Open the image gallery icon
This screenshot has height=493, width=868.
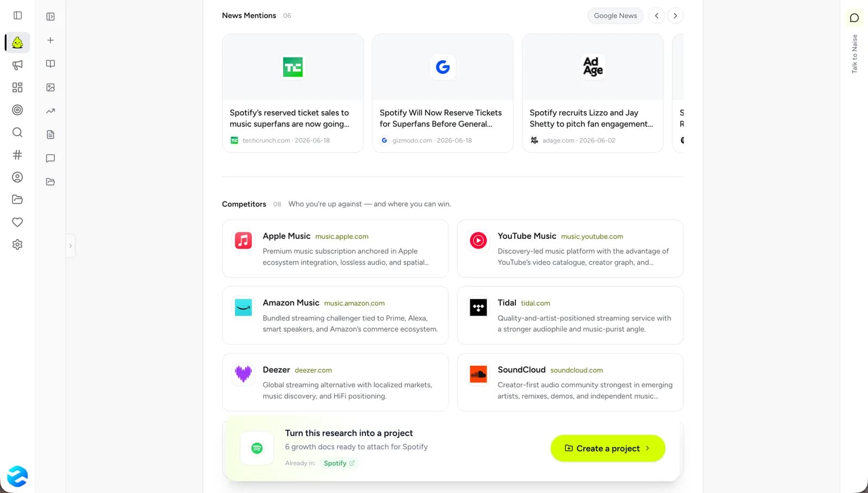[x=50, y=87]
